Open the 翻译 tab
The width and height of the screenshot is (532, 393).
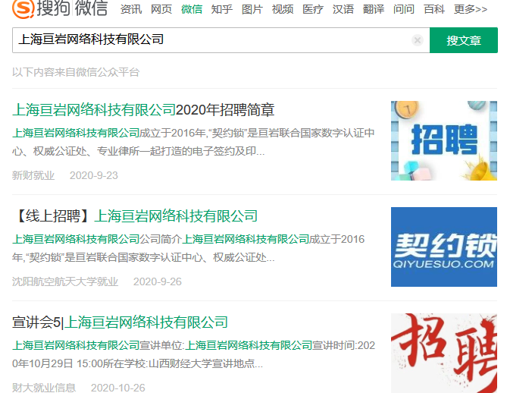374,9
